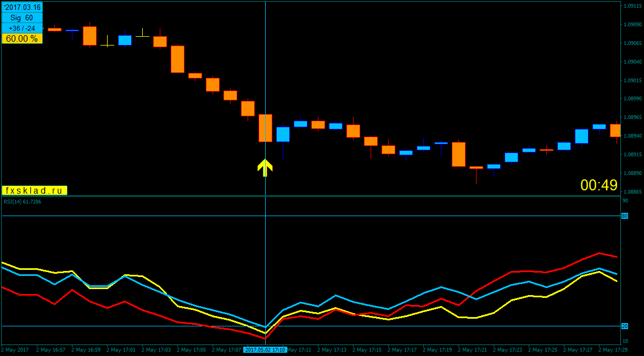644x356 pixels.
Task: Select the highlighted 2017.05.02 17:10 crosshair time
Action: (x=265, y=349)
